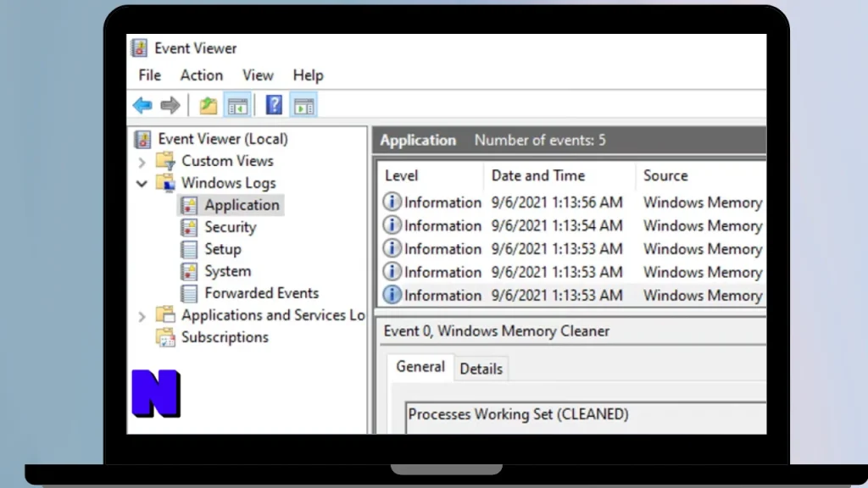Click the Forward arrow toolbar icon
The height and width of the screenshot is (488, 868).
[170, 105]
